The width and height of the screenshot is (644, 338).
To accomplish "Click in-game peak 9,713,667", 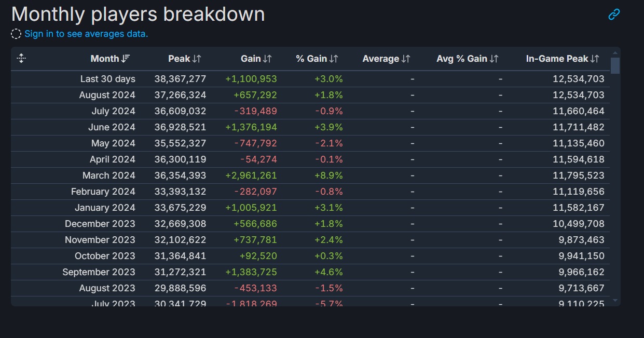I will [582, 288].
